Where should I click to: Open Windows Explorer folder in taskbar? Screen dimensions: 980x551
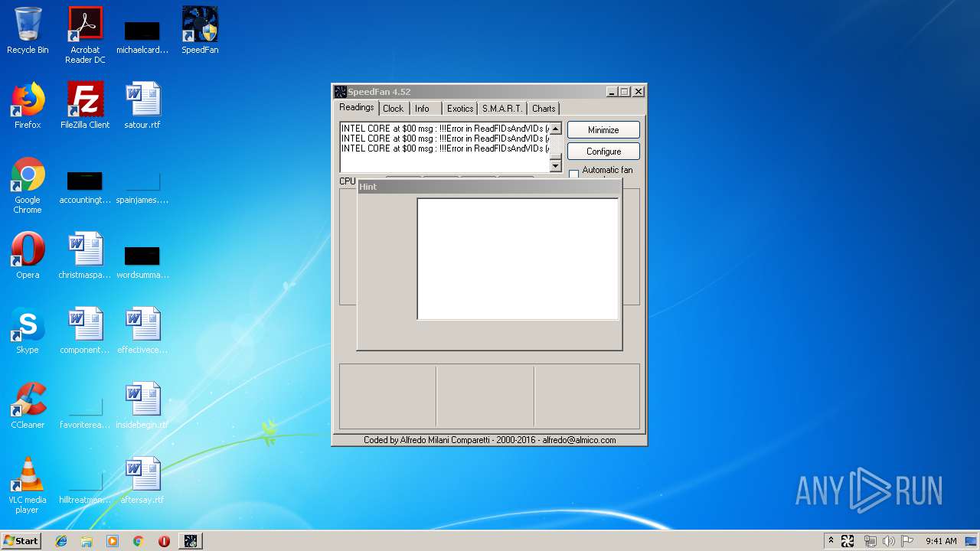pyautogui.click(x=87, y=541)
